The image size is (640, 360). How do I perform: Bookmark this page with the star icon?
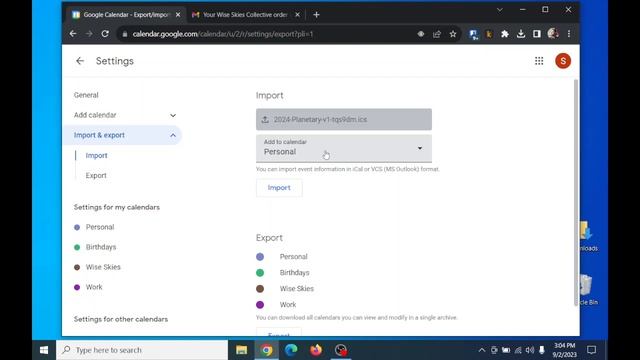453,34
